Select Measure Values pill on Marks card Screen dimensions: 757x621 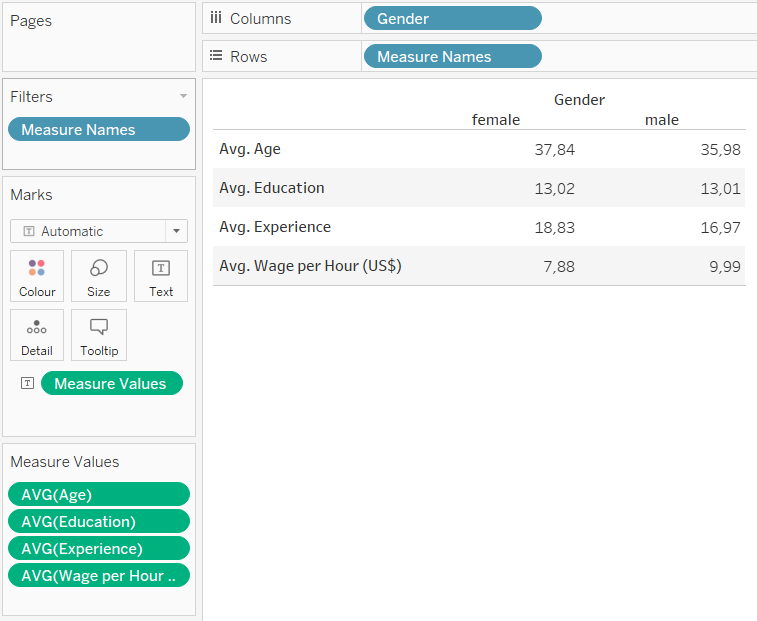point(112,383)
